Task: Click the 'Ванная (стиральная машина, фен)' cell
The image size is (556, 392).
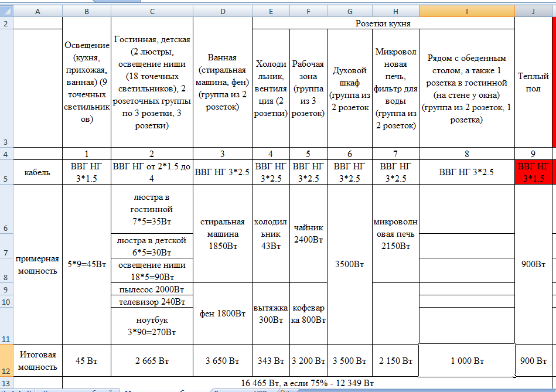Action: click(x=223, y=82)
